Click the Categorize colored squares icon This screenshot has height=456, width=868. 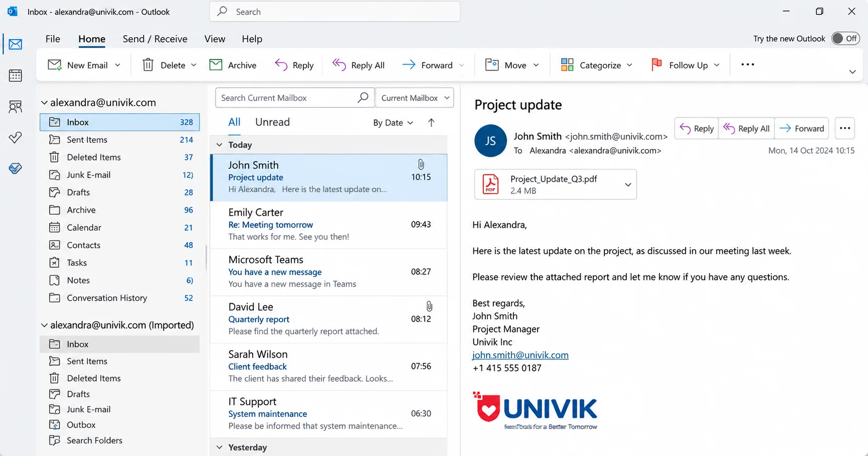click(567, 65)
